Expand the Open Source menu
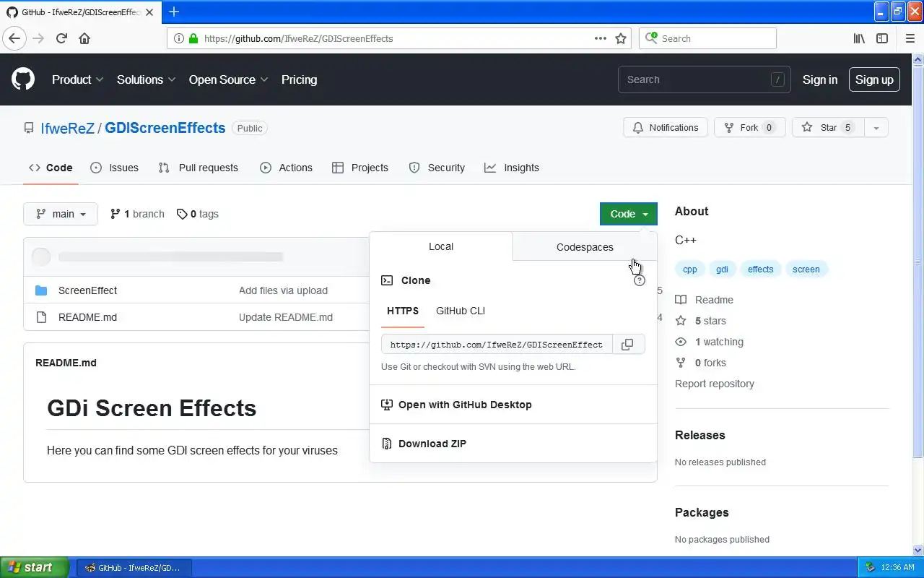The width and height of the screenshot is (924, 578). pos(228,79)
